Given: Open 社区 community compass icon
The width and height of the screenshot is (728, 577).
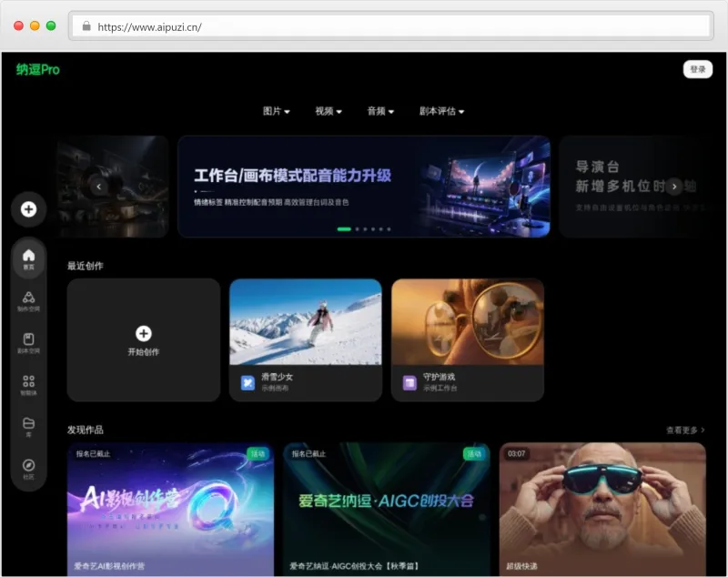Looking at the screenshot, I should point(29,469).
